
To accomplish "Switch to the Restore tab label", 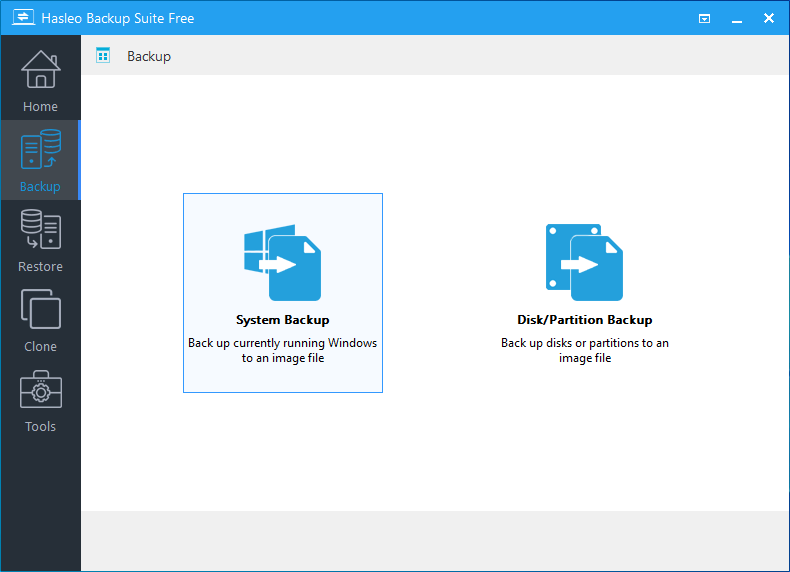I will pyautogui.click(x=40, y=267).
